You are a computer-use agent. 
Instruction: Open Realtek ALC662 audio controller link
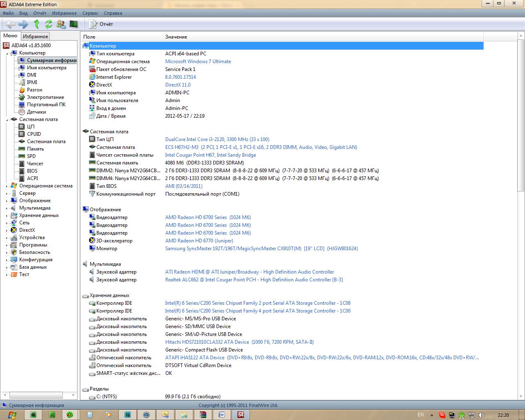[x=254, y=280]
